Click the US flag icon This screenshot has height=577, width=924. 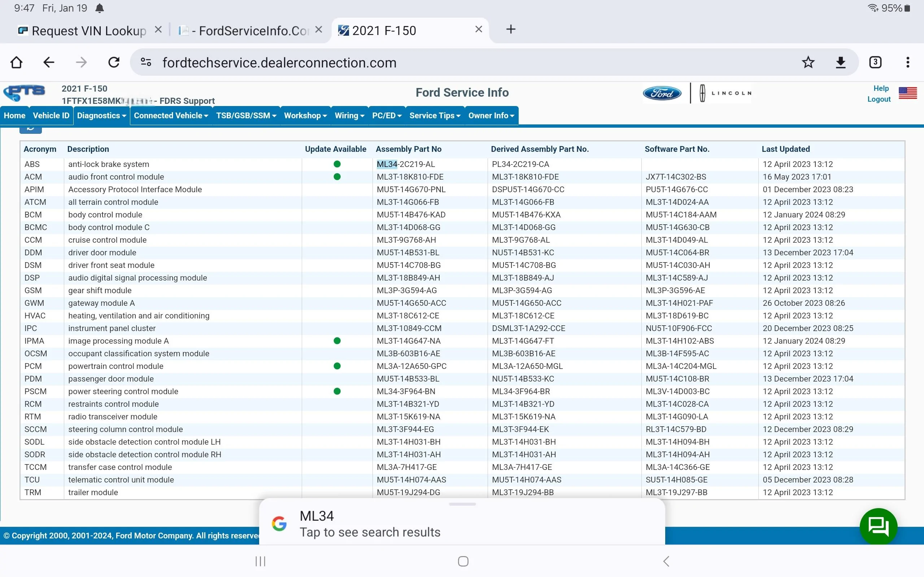(x=908, y=93)
